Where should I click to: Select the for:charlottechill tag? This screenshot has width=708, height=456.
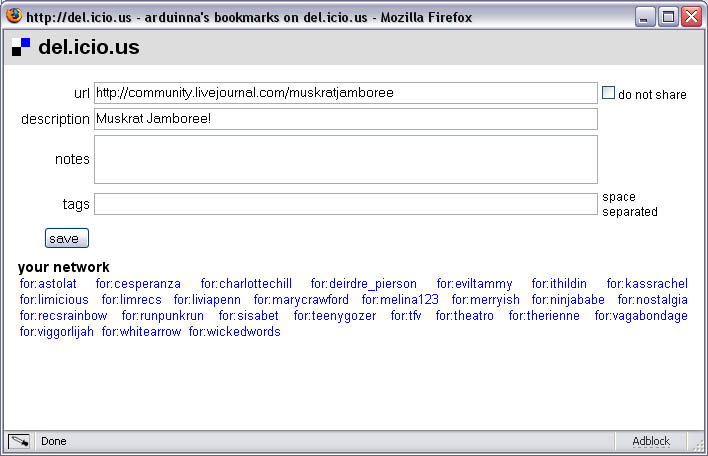(246, 284)
